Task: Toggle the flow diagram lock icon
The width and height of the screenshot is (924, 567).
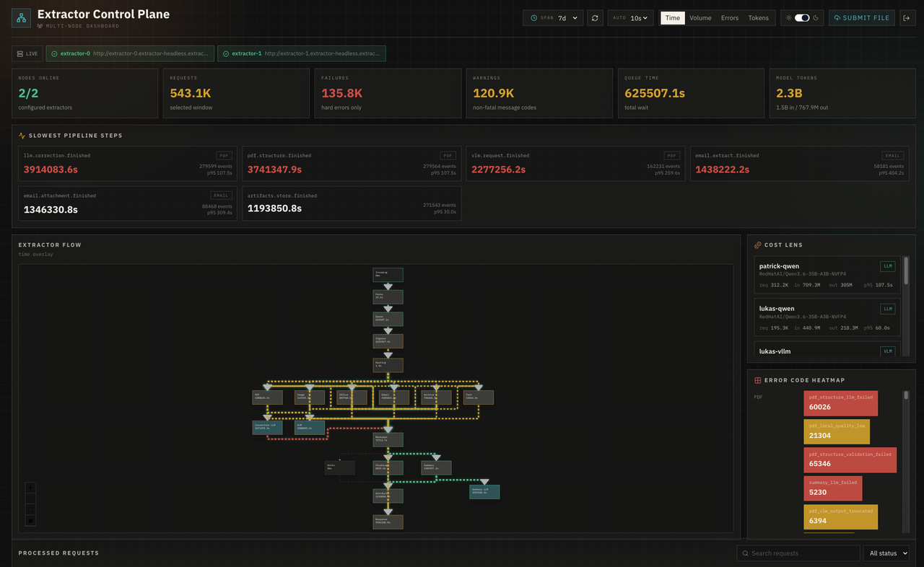Action: tap(30, 520)
